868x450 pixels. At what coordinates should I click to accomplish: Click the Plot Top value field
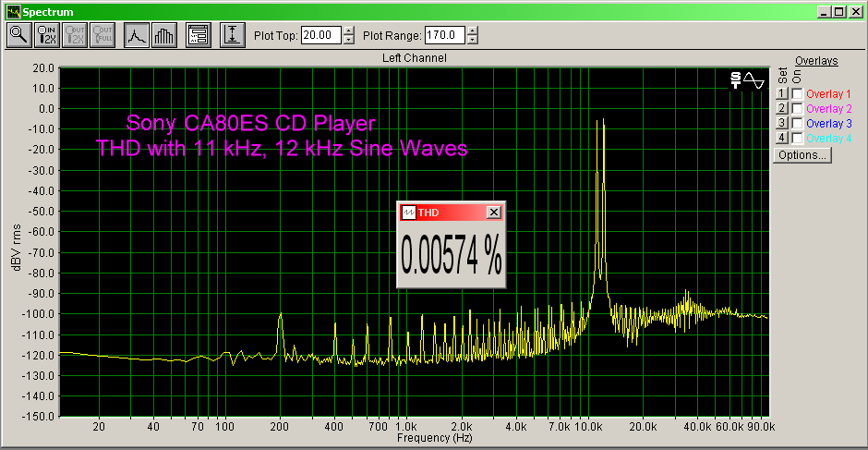coord(320,36)
